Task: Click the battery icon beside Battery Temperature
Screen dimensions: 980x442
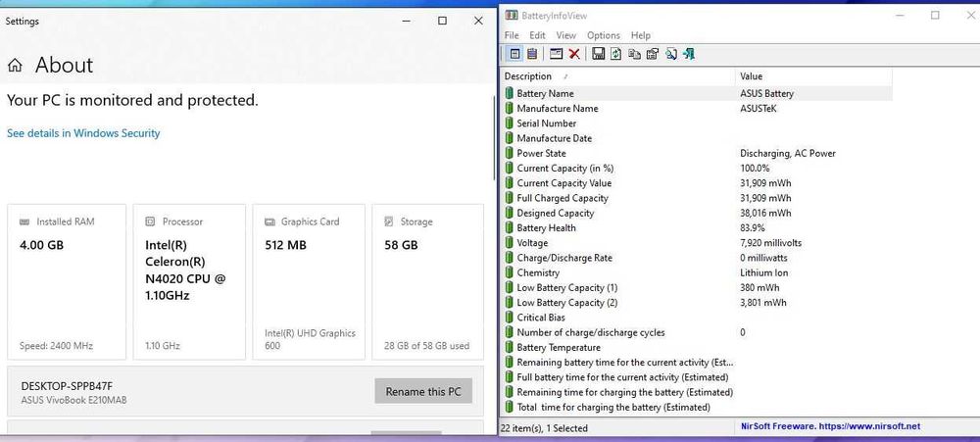Action: (509, 348)
